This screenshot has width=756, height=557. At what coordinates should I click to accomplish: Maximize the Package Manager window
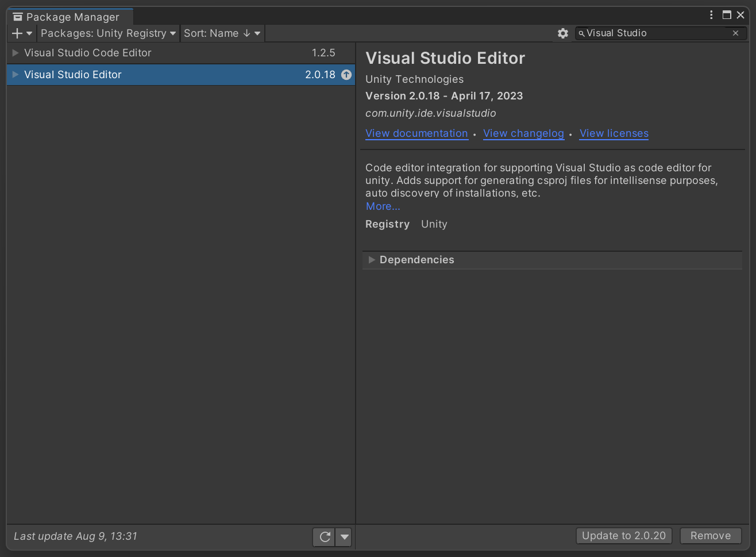(727, 15)
